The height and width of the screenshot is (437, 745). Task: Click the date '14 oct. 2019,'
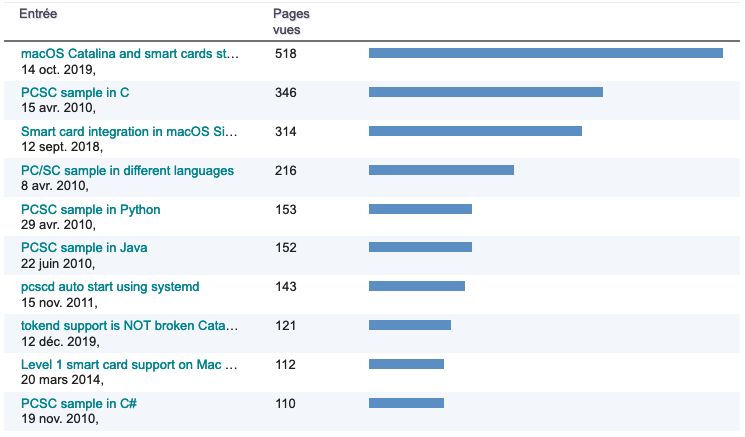click(x=58, y=70)
